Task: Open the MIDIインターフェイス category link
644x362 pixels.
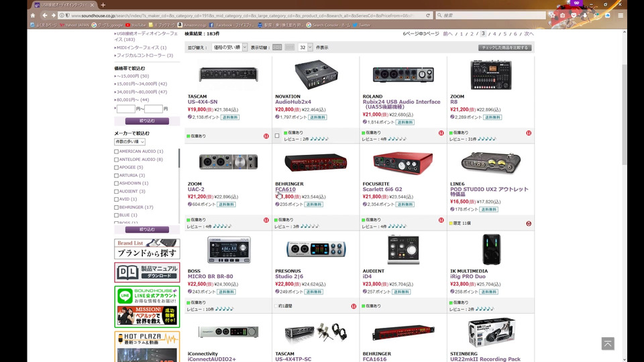Action: [142, 48]
